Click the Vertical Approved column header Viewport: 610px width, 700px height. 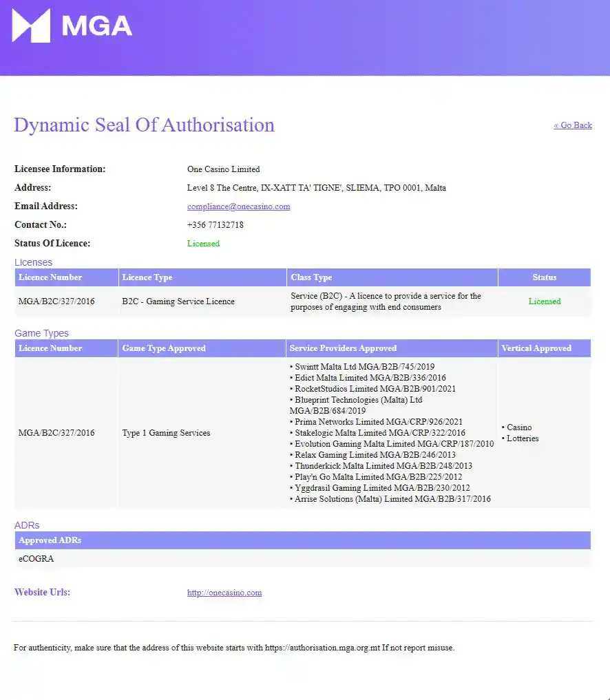pyautogui.click(x=545, y=348)
